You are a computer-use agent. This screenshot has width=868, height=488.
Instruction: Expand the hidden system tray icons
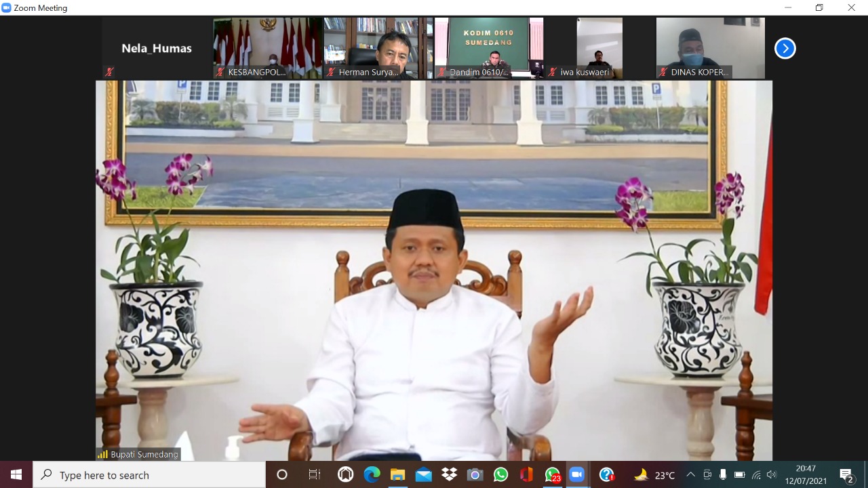pyautogui.click(x=690, y=474)
